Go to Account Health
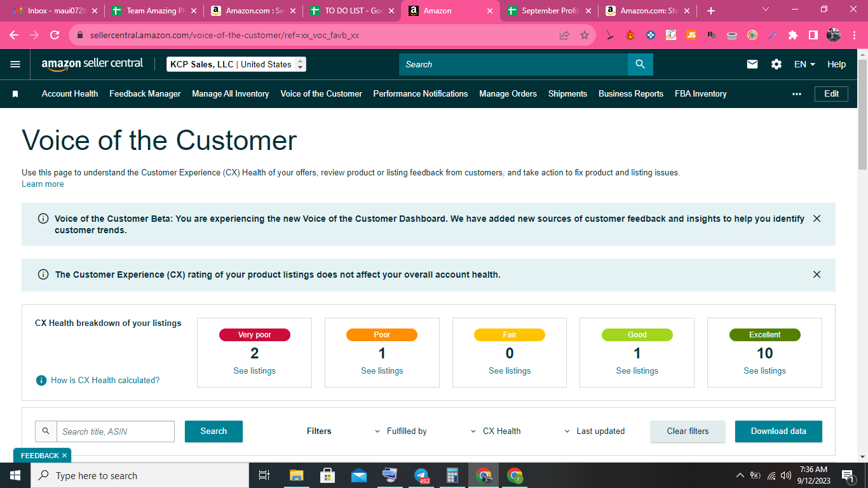Viewport: 868px width, 488px height. tap(70, 94)
